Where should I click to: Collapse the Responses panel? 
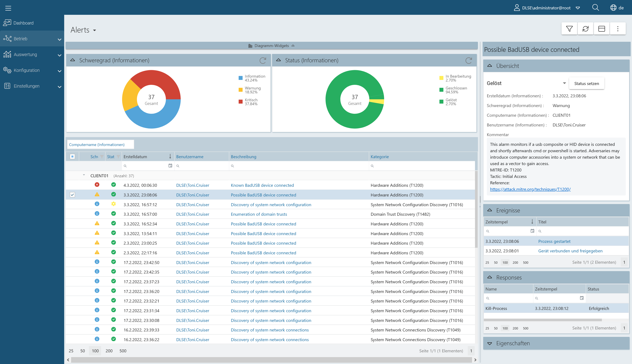(x=490, y=277)
